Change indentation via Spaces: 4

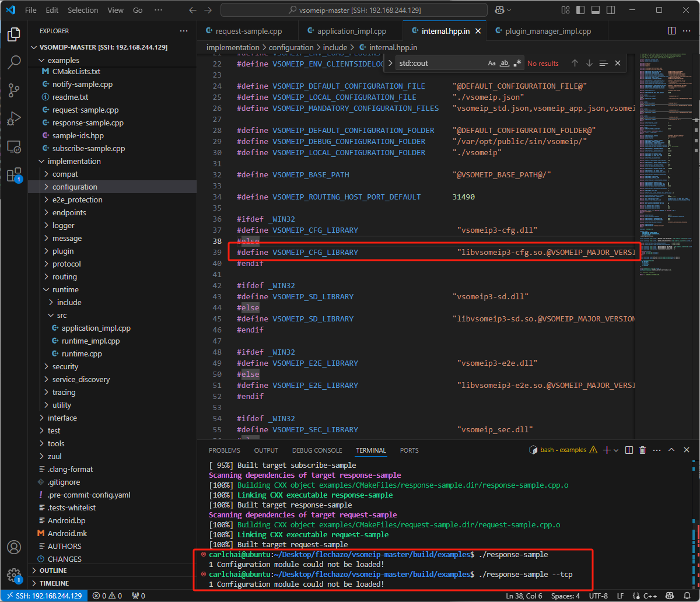point(565,596)
